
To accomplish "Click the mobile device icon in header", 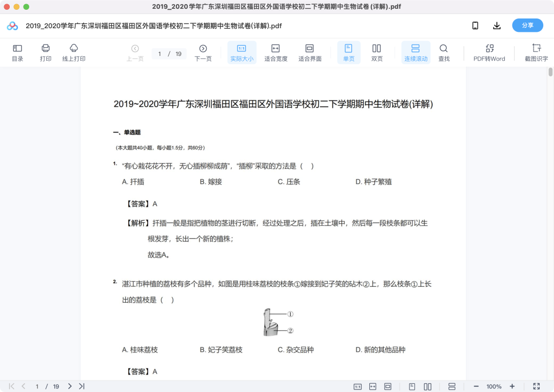I will coord(475,26).
